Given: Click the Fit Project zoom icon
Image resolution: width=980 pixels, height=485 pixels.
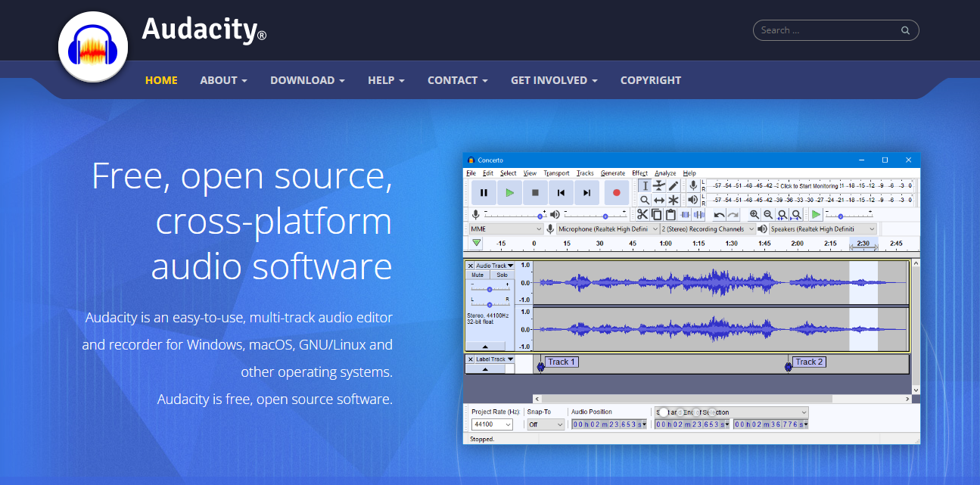Looking at the screenshot, I should (x=796, y=214).
